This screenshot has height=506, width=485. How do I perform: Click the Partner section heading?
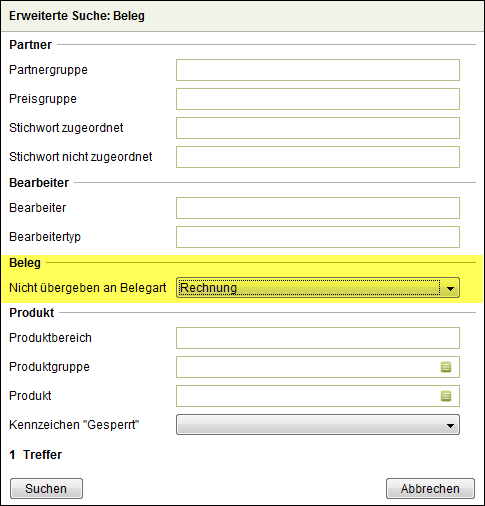30,45
